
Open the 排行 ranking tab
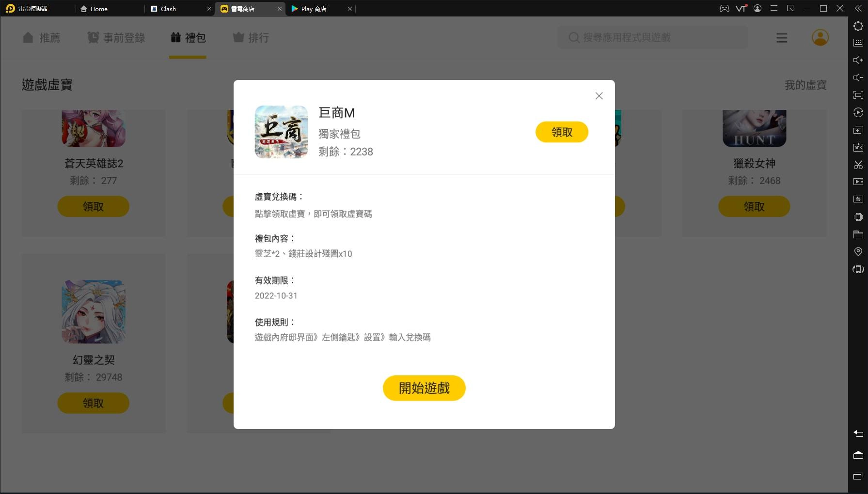[251, 38]
